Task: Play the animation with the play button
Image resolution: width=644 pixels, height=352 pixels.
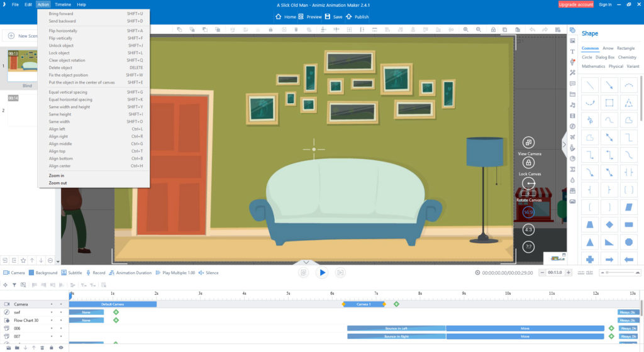Action: point(323,273)
